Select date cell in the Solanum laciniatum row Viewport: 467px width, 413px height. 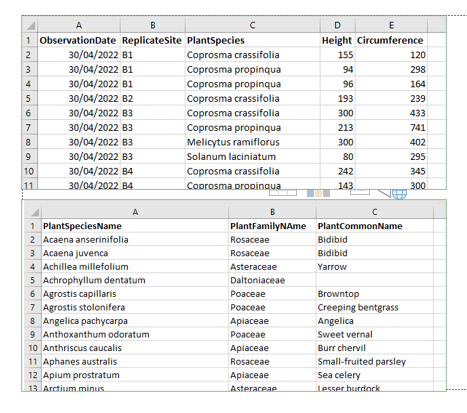[x=79, y=157]
